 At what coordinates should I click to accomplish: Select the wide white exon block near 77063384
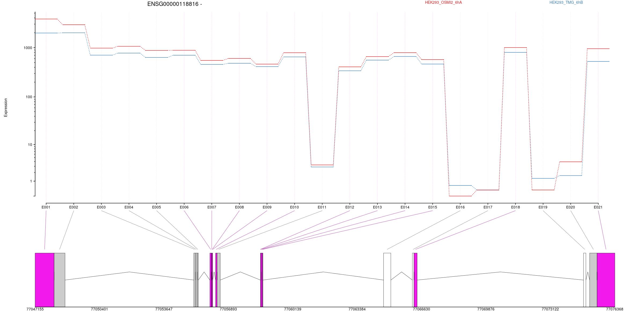pos(387,280)
